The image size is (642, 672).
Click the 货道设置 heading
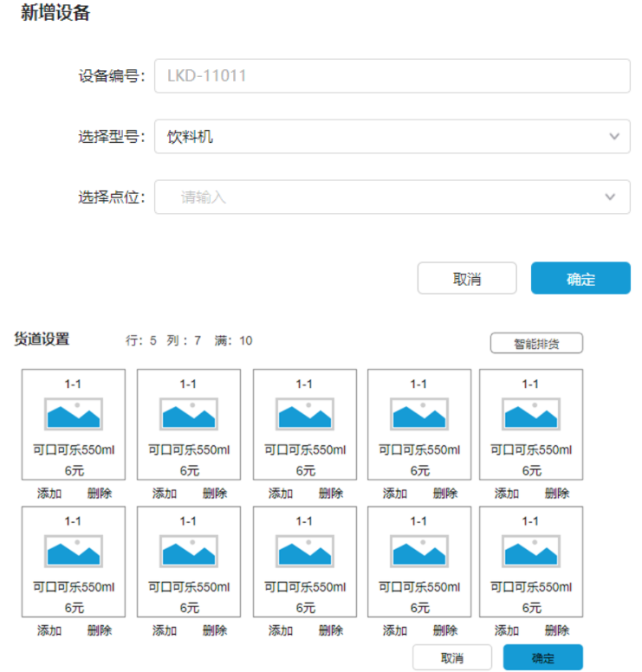tap(42, 339)
